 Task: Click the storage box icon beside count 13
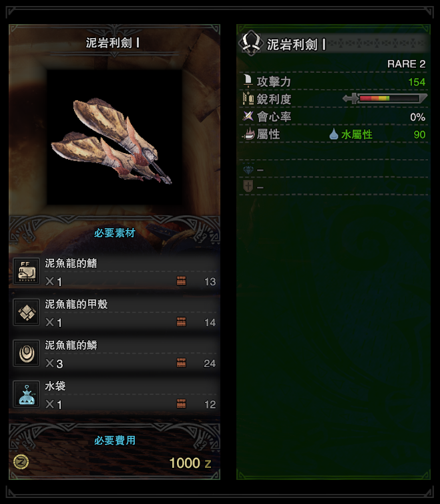pos(181,281)
